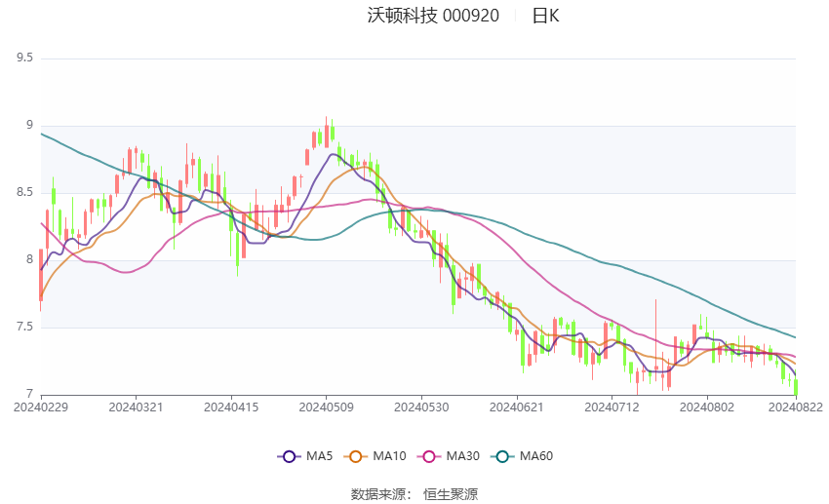Image resolution: width=829 pixels, height=504 pixels.
Task: Select the data source text 数据来源: 恒生聚源
Action: pyautogui.click(x=414, y=494)
